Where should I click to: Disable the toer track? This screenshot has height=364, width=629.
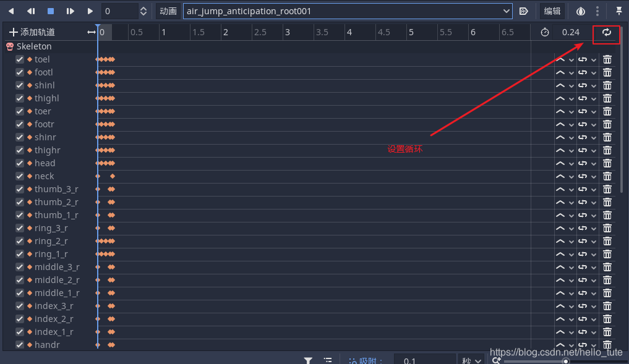point(20,111)
